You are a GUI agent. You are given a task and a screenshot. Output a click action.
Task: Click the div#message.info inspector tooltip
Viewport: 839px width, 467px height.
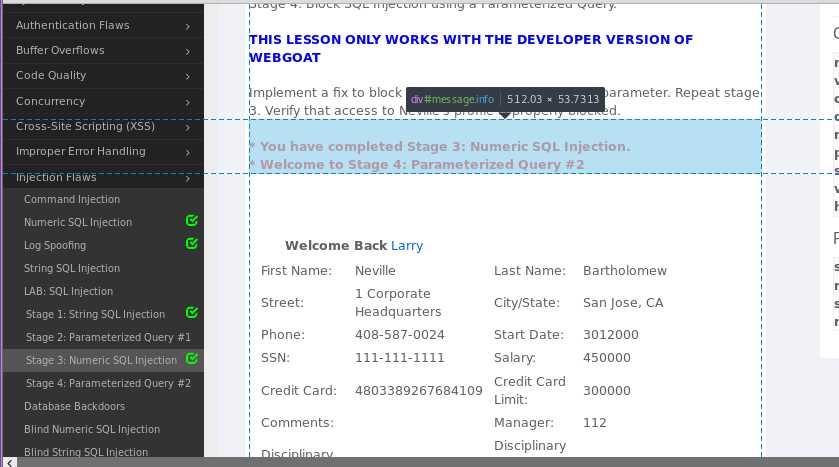click(x=505, y=99)
